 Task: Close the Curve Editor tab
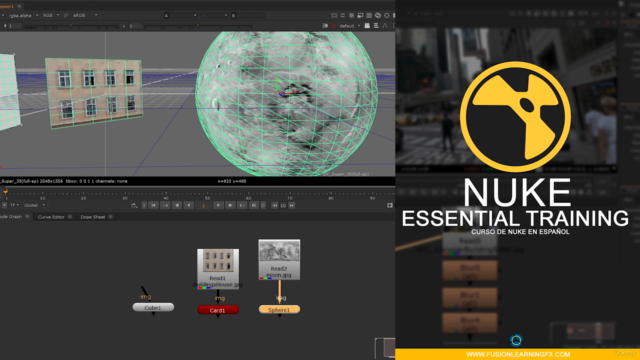coord(70,217)
